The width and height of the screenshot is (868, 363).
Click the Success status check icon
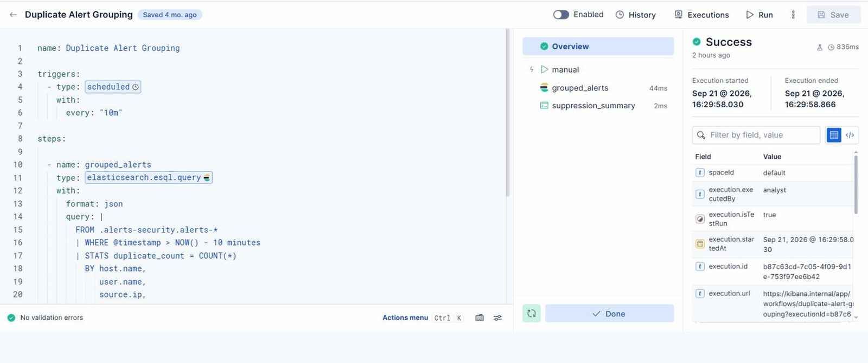point(697,42)
